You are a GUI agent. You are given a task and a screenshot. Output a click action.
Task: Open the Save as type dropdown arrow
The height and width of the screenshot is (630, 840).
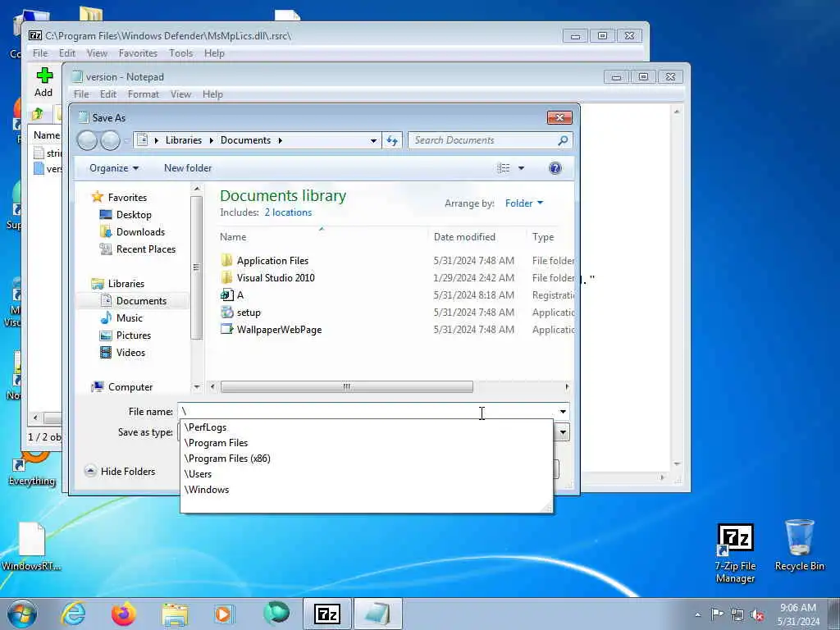(563, 432)
